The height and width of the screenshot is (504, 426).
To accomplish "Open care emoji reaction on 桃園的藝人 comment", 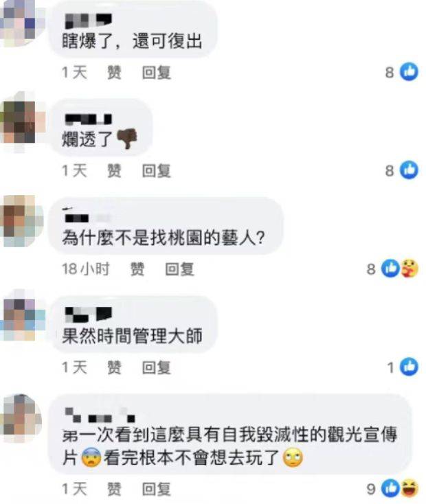I will pos(410,268).
